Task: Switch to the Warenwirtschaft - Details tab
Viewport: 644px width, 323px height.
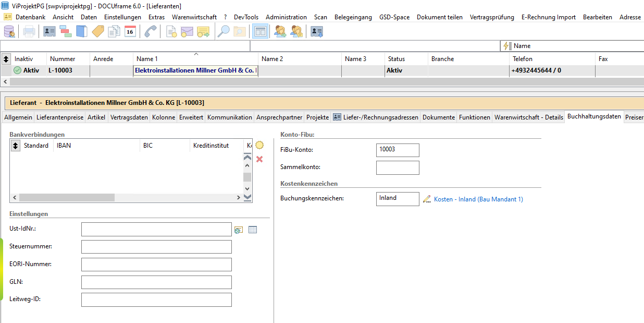Action: click(529, 117)
